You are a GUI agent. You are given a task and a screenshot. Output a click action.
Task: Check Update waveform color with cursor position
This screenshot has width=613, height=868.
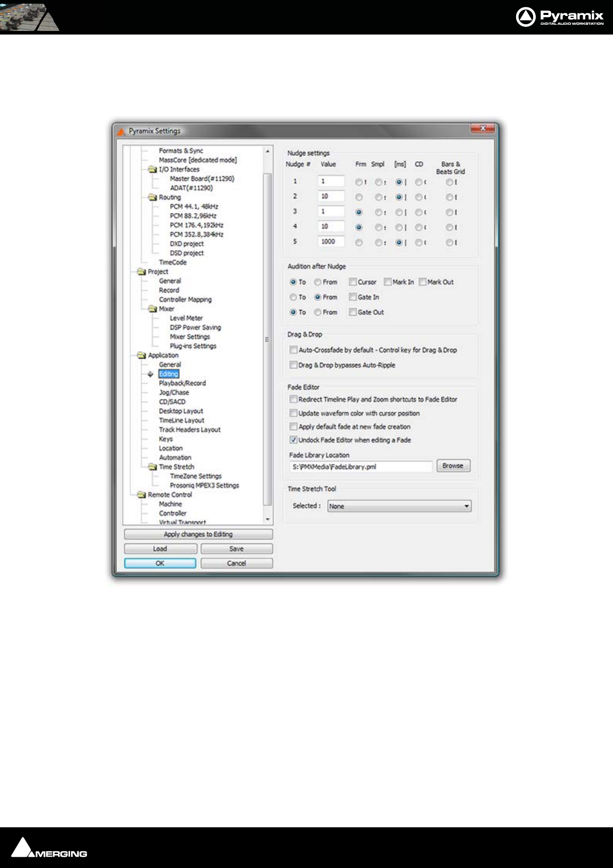tap(293, 413)
